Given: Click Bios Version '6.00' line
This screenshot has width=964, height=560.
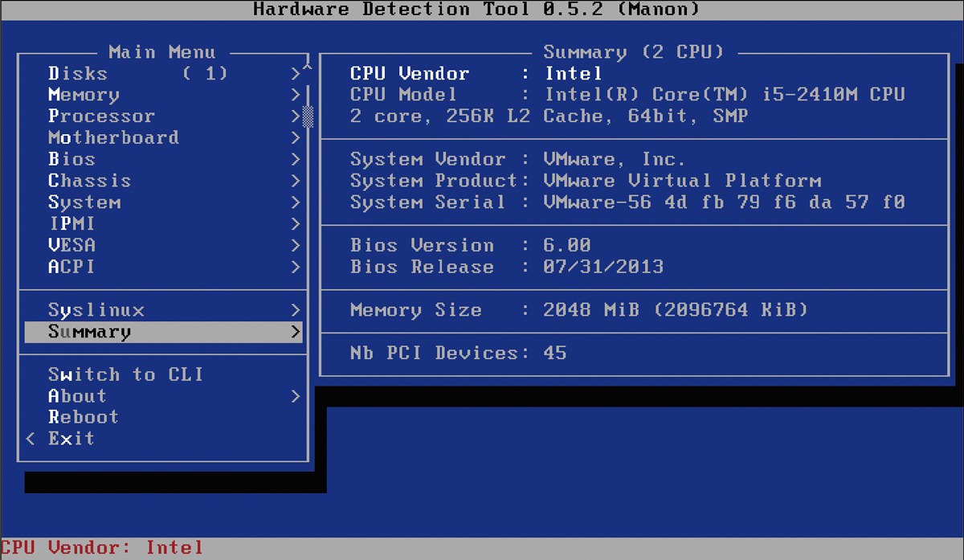Looking at the screenshot, I should click(x=470, y=246).
